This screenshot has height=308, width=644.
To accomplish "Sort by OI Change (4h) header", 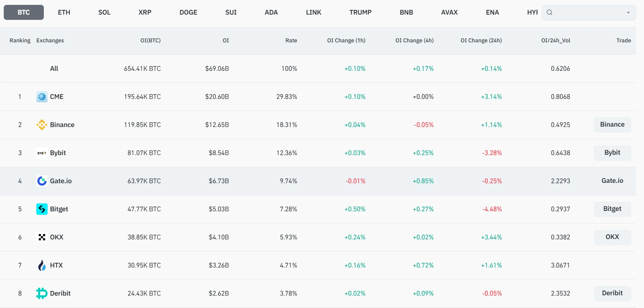I will point(414,40).
